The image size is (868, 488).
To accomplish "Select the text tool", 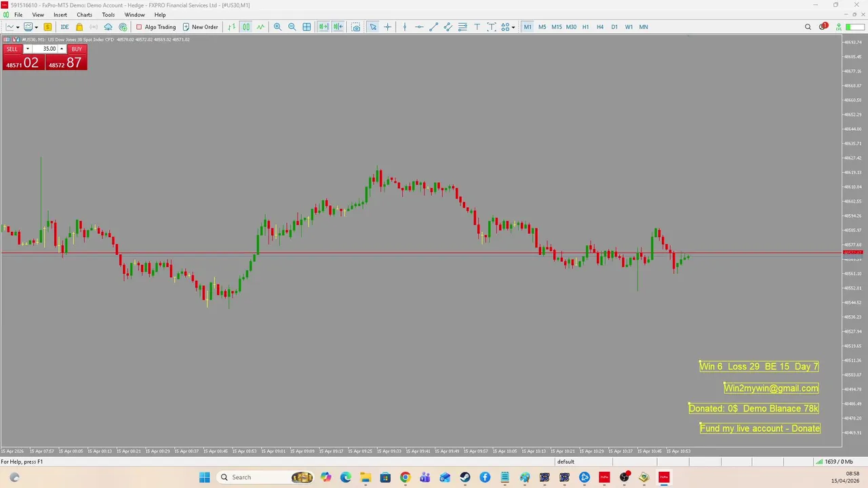I will (477, 27).
